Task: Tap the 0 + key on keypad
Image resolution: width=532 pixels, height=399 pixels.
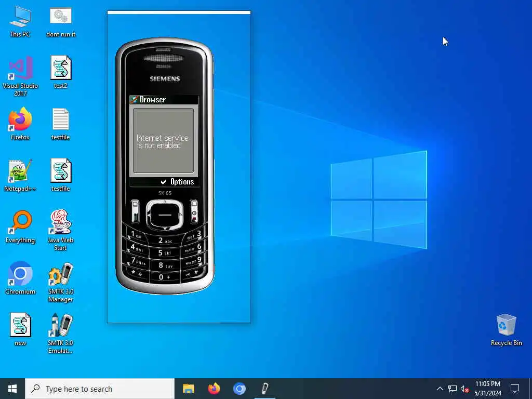Action: coord(165,277)
